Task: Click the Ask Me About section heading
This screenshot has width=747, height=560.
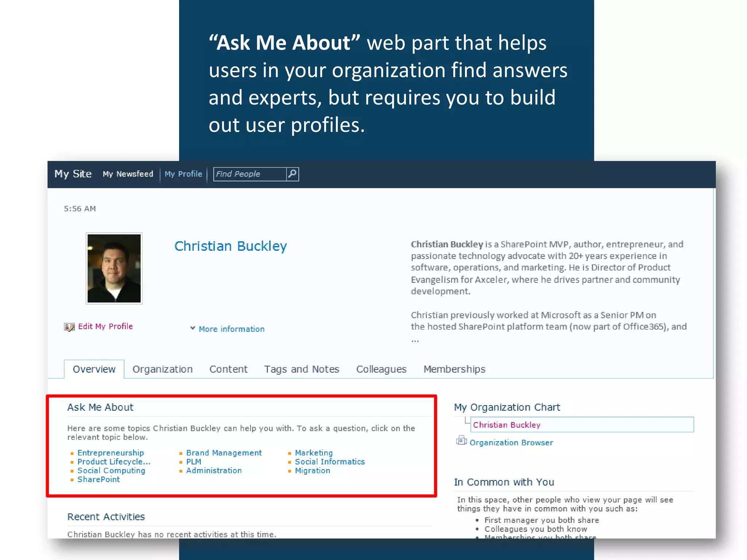Action: pos(100,407)
